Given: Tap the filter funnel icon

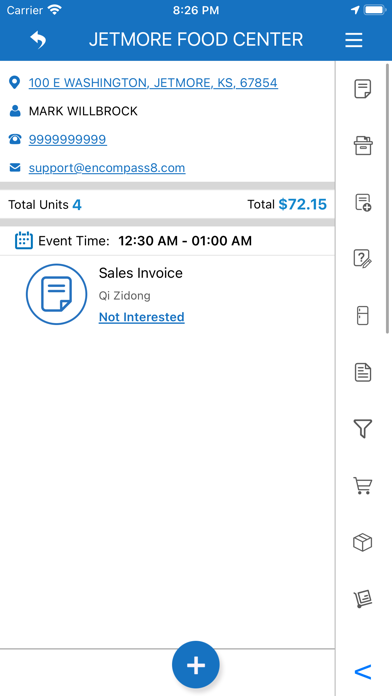Looking at the screenshot, I should (363, 429).
